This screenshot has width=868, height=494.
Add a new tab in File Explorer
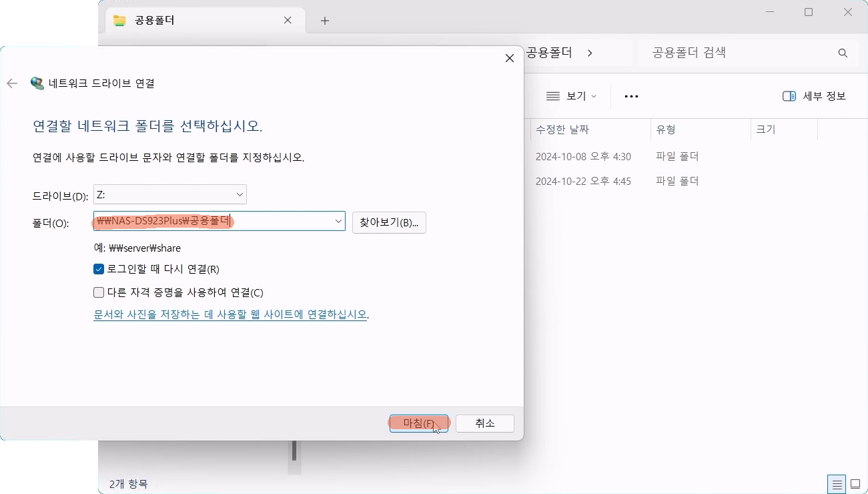point(325,21)
